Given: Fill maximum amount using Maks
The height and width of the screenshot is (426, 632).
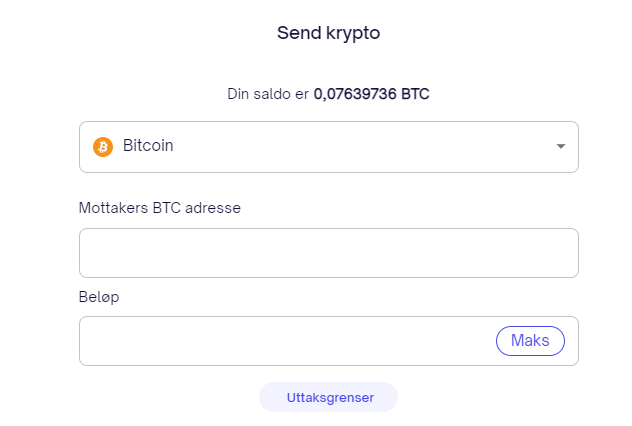Looking at the screenshot, I should 530,341.
